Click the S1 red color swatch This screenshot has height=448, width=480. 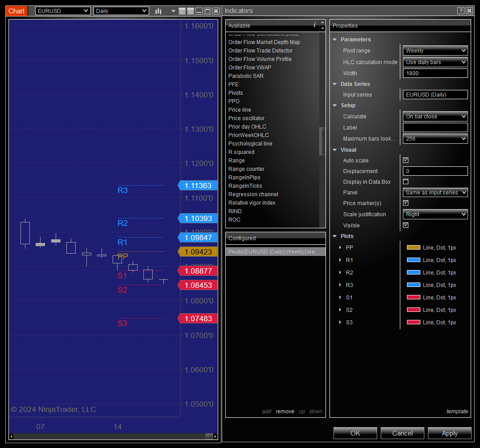[413, 297]
